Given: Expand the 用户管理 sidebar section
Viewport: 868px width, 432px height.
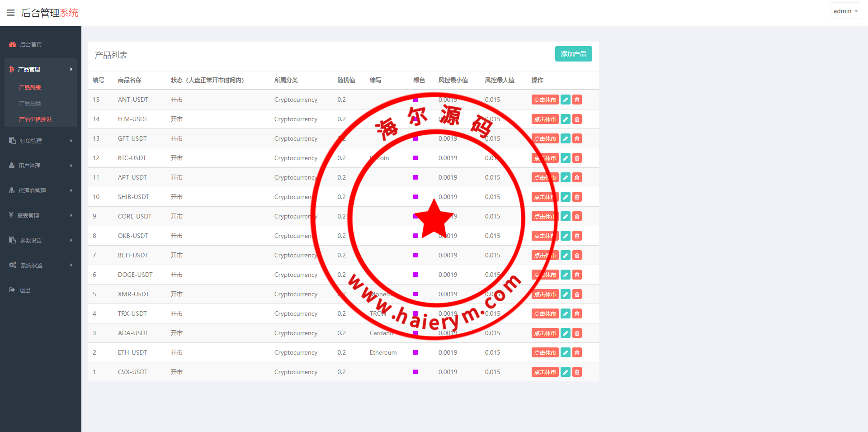Looking at the screenshot, I should pyautogui.click(x=41, y=166).
